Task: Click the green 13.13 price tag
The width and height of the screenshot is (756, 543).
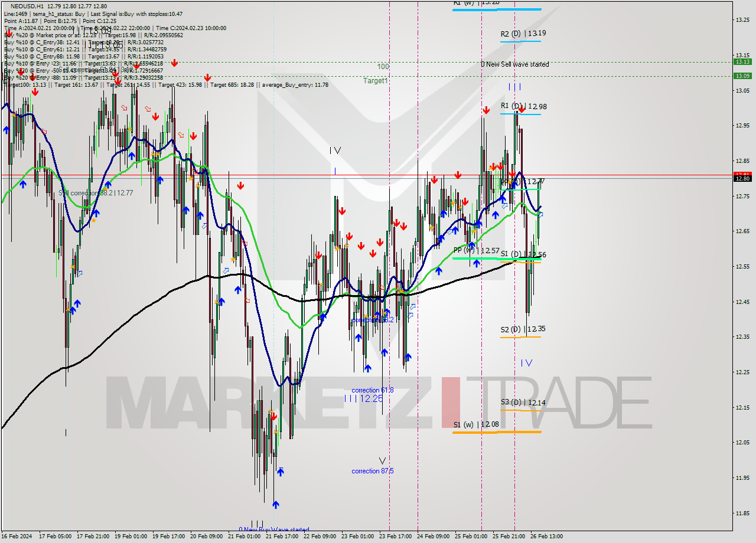Action: (x=742, y=61)
